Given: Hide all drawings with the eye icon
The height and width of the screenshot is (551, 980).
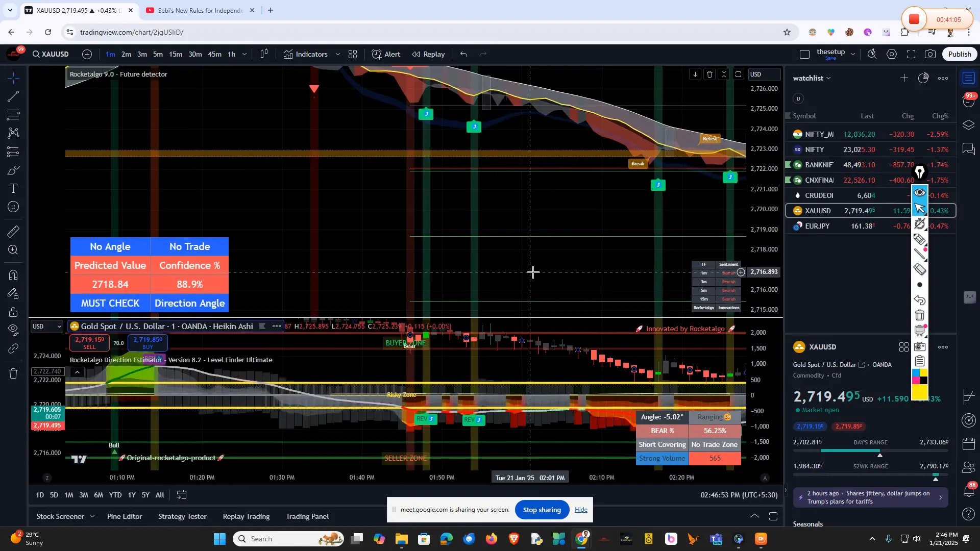Looking at the screenshot, I should pos(14,330).
